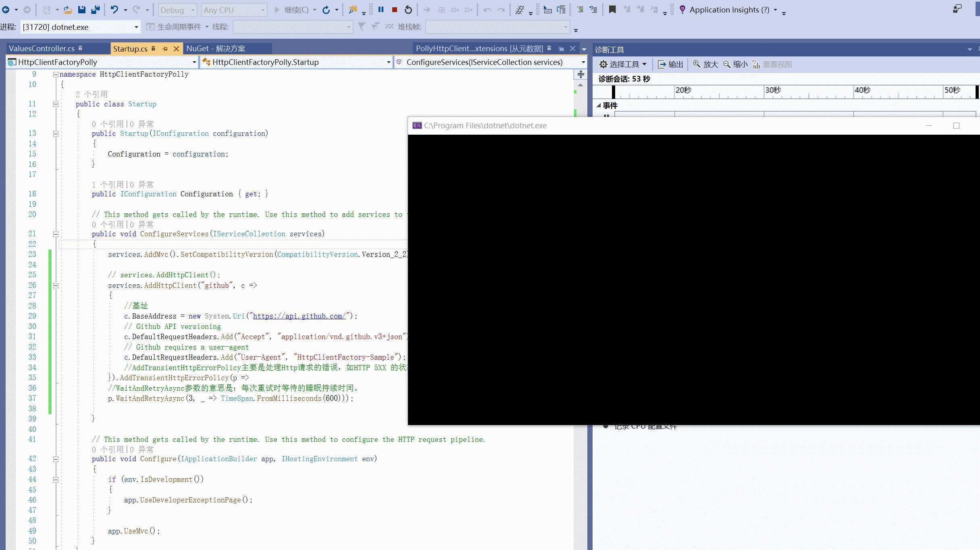Close the Startup.cs tab
The height and width of the screenshot is (550, 980).
click(x=176, y=49)
